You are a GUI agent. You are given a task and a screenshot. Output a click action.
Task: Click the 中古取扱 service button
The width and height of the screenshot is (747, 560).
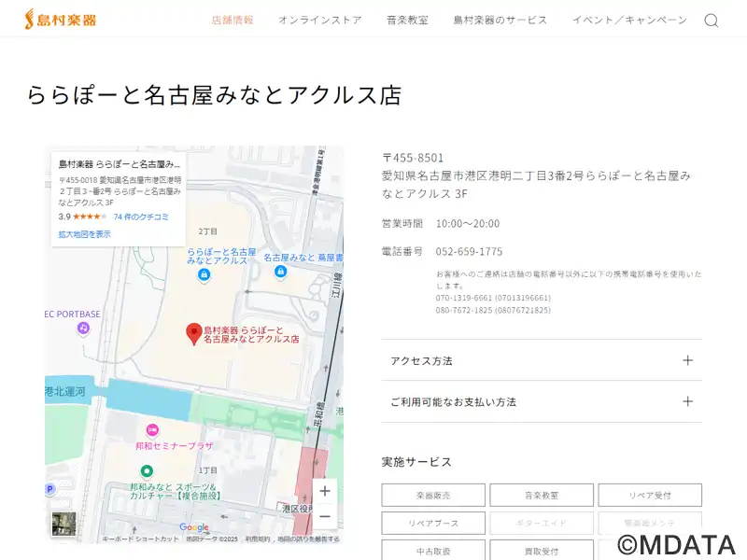point(433,551)
